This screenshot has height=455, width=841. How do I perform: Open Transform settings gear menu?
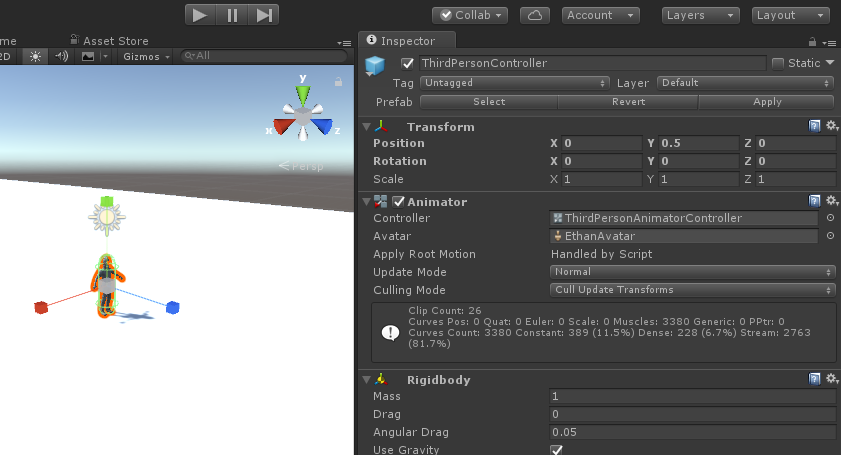831,126
